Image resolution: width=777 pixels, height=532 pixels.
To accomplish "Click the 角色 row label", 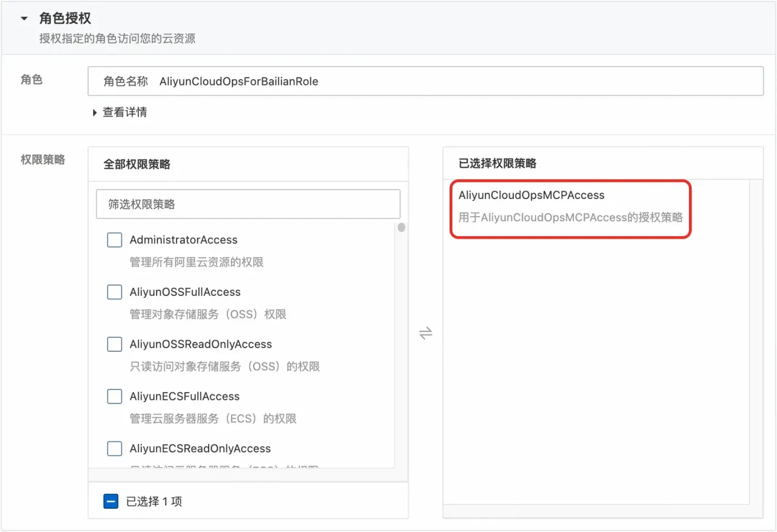I will click(32, 80).
